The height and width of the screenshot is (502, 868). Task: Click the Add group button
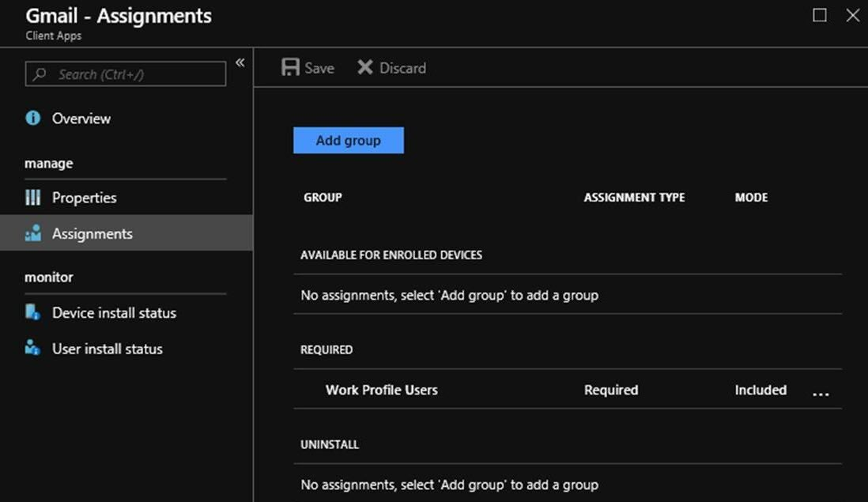[348, 141]
